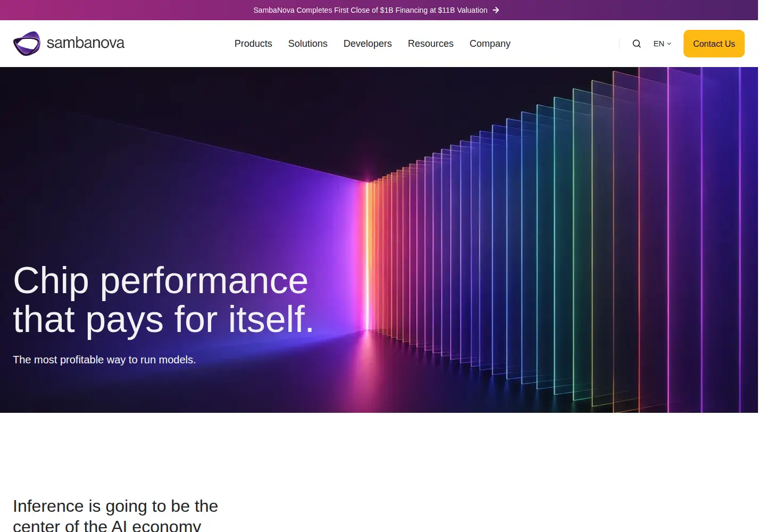This screenshot has height=532, width=766.
Task: Click the arrow icon in announcement banner
Action: click(x=496, y=10)
